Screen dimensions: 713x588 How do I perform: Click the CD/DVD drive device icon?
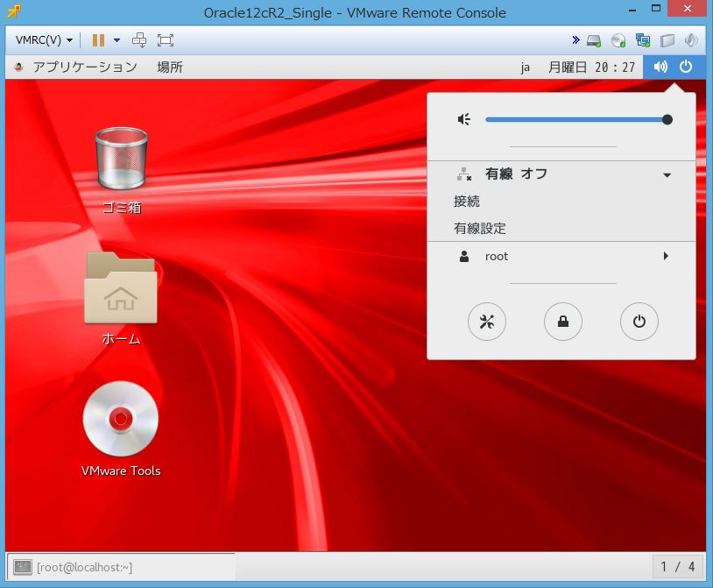[x=618, y=40]
